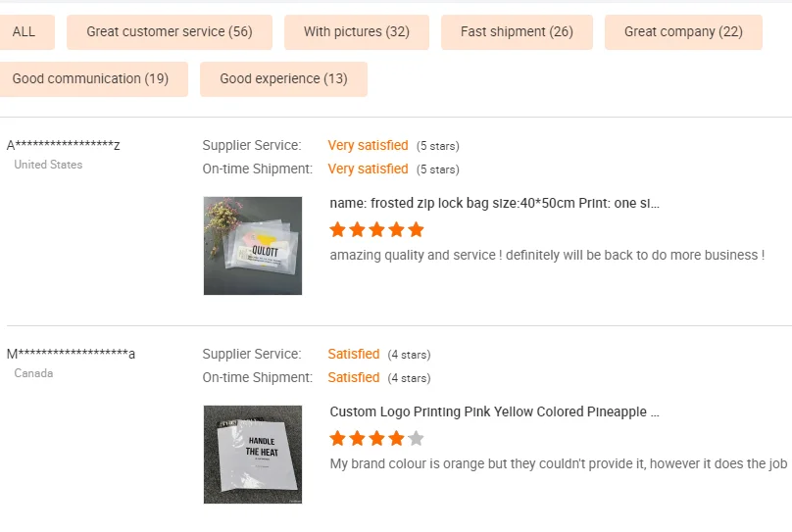Select the Great company (22) filter
The image size is (792, 532).
point(683,31)
